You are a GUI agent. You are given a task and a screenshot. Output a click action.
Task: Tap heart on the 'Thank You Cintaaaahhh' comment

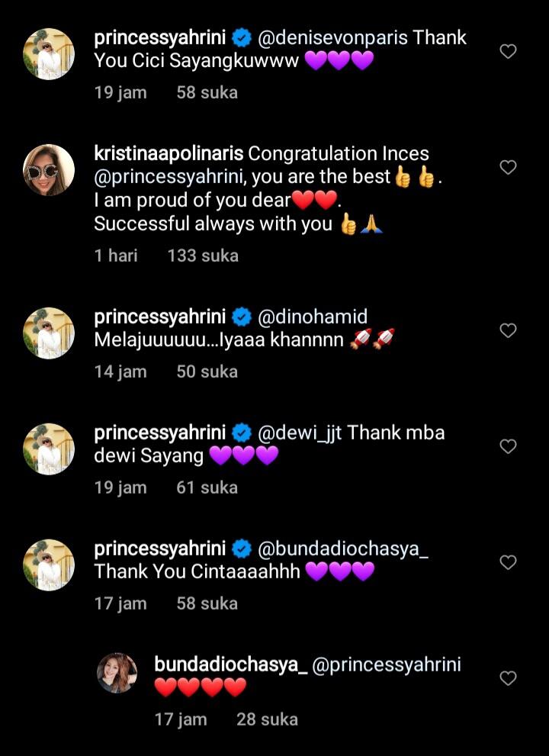508,562
